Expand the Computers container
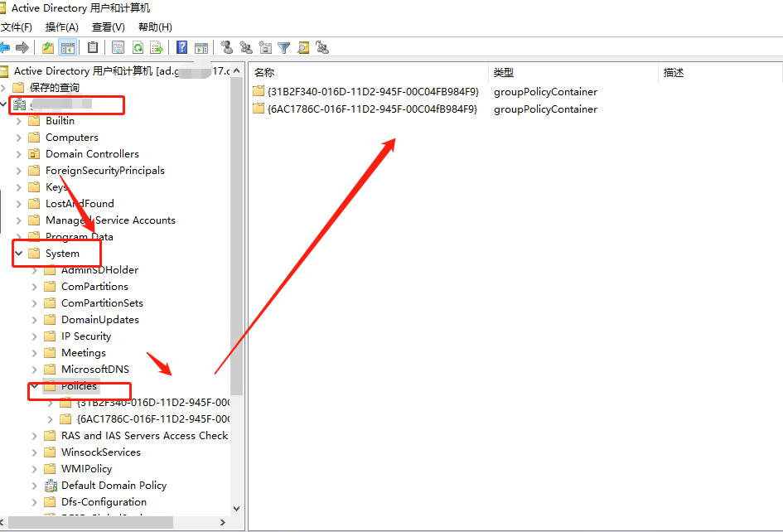This screenshot has width=783, height=532. (19, 138)
